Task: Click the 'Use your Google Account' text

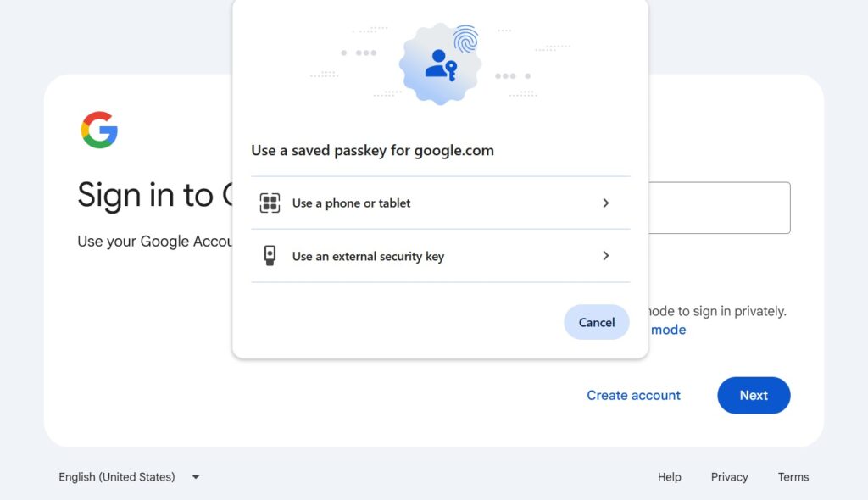Action: pos(155,242)
